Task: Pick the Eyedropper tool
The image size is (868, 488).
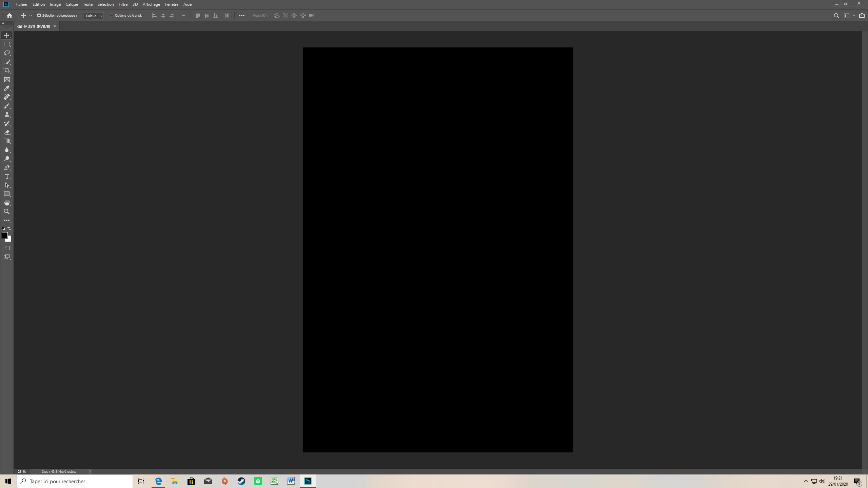Action: click(x=7, y=88)
